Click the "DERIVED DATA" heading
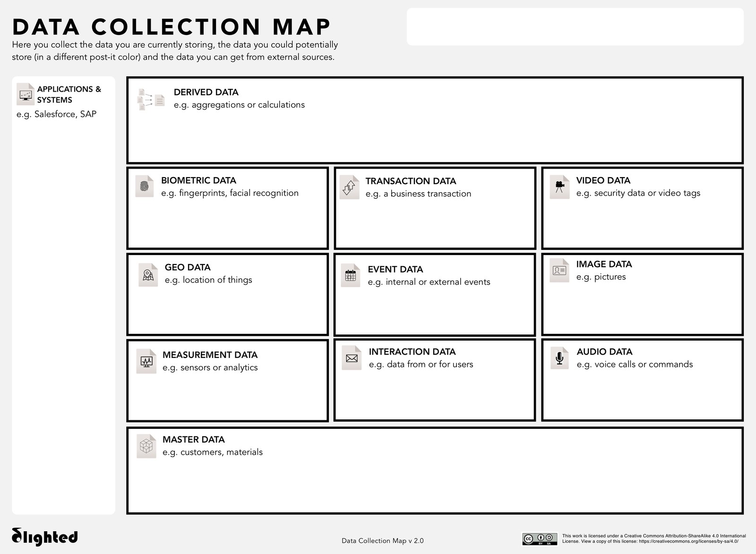The width and height of the screenshot is (756, 554). (x=206, y=92)
